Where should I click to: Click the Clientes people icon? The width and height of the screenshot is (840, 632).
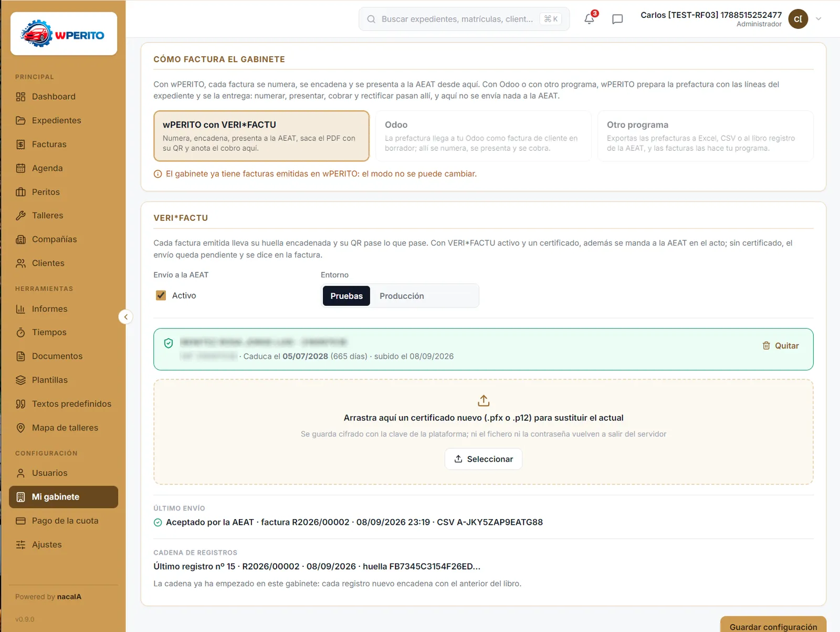point(20,263)
